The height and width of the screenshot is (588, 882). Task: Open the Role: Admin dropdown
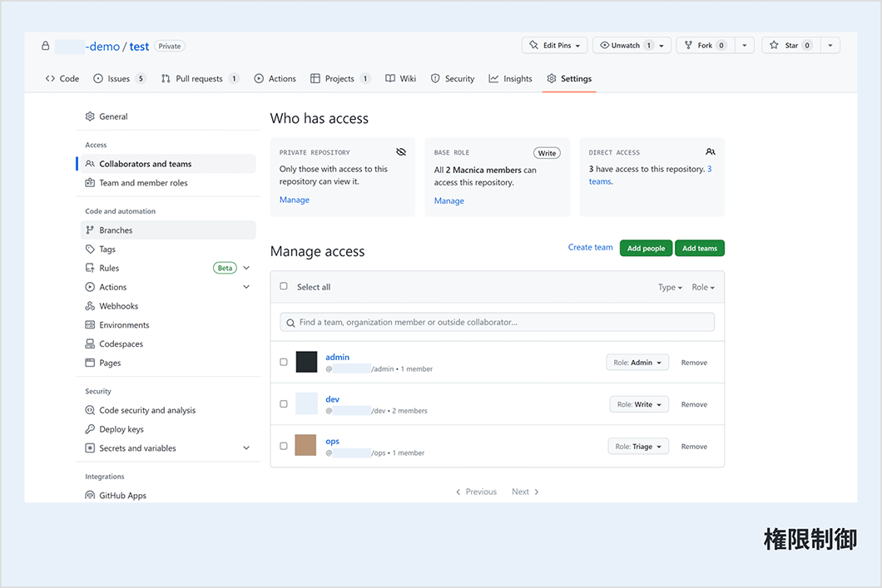pos(637,363)
